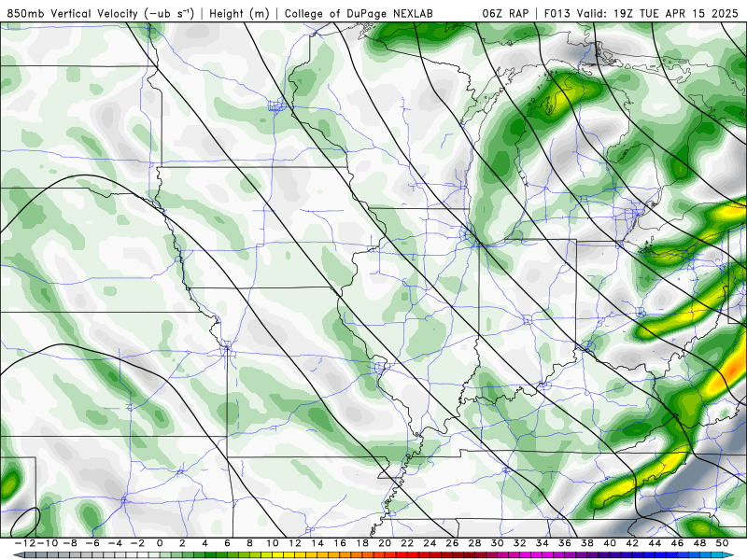This screenshot has height=560, width=747.
Task: Click the '06Z RAP' model run label
Action: (x=505, y=13)
